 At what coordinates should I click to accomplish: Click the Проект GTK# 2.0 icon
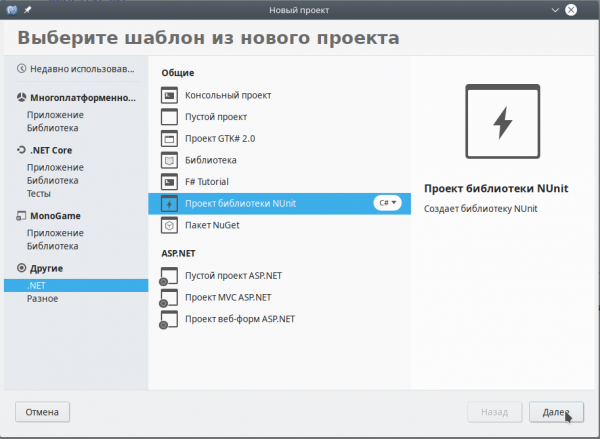coord(170,139)
